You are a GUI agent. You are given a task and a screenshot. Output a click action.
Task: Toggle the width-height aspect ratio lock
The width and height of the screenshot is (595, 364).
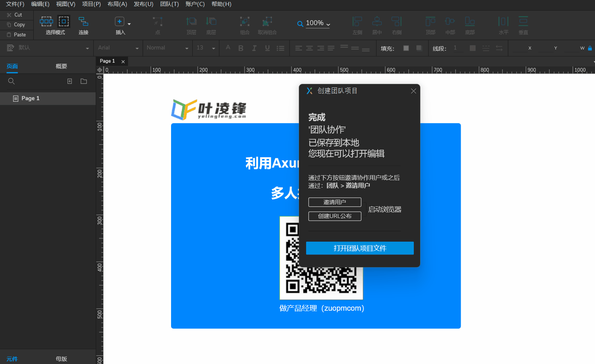pyautogui.click(x=590, y=48)
